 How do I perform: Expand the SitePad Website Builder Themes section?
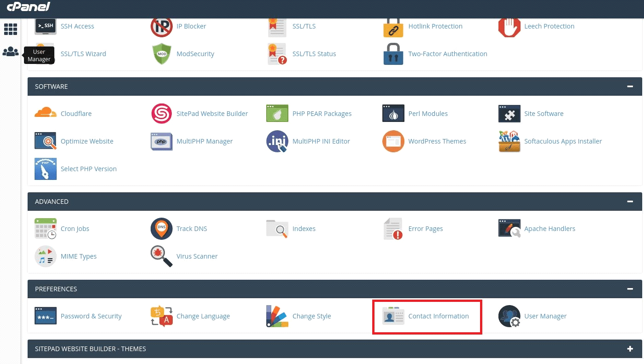(x=630, y=348)
